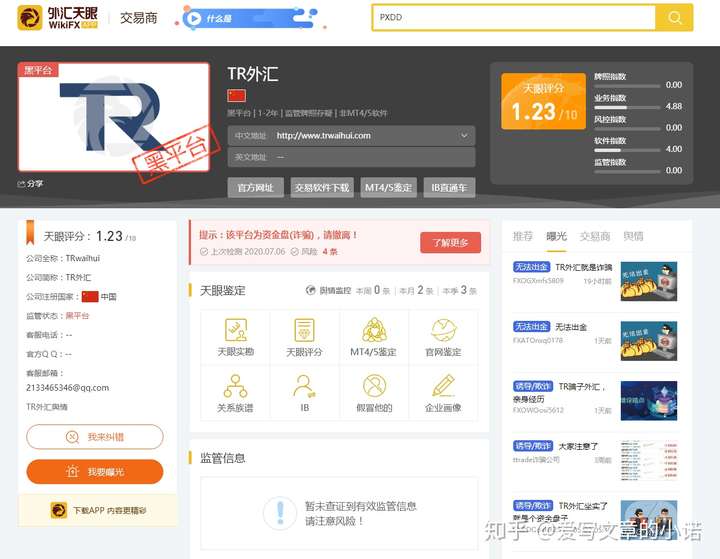The width and height of the screenshot is (720, 559).
Task: Click thumbnail beside TR外汇就是诈骗
Action: (649, 281)
